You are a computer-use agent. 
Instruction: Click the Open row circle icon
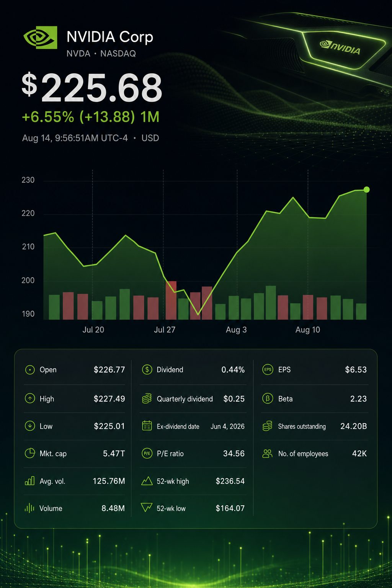30,370
